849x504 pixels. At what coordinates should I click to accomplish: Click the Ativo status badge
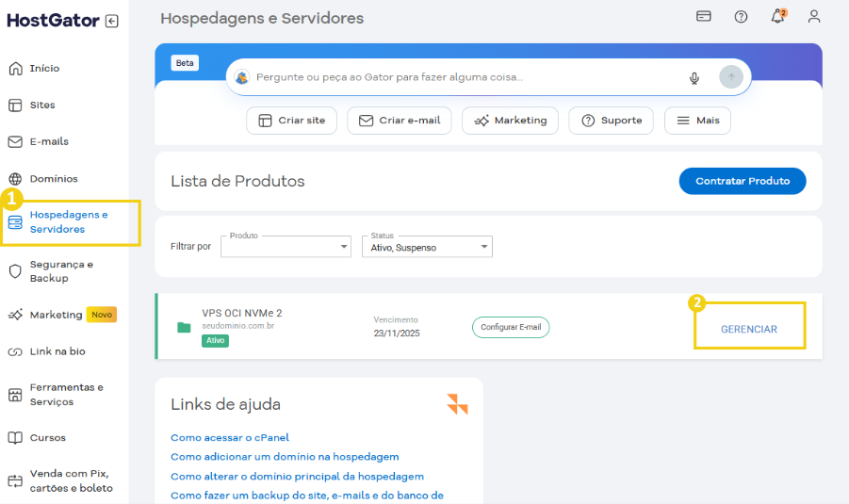coord(216,340)
